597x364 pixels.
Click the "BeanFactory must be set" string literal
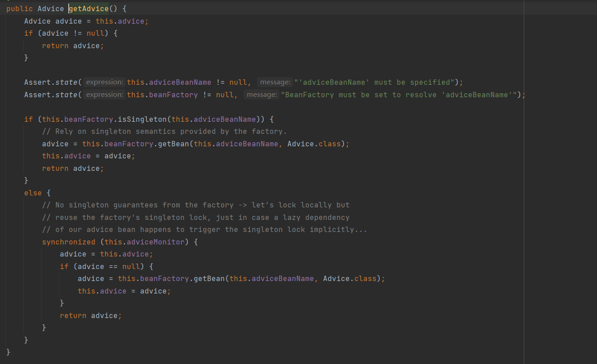click(401, 95)
